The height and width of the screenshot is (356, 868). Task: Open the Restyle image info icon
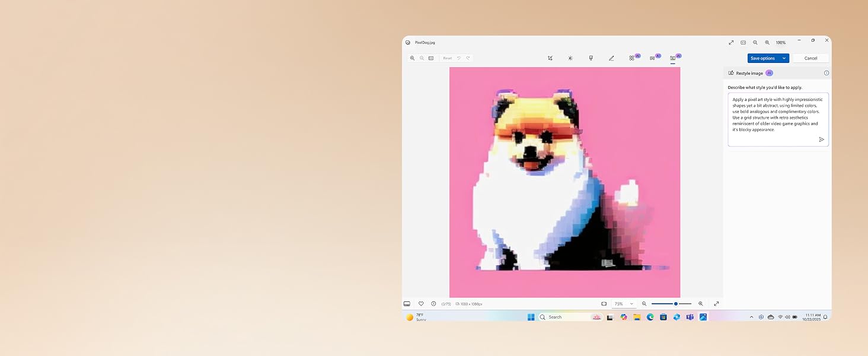[826, 73]
